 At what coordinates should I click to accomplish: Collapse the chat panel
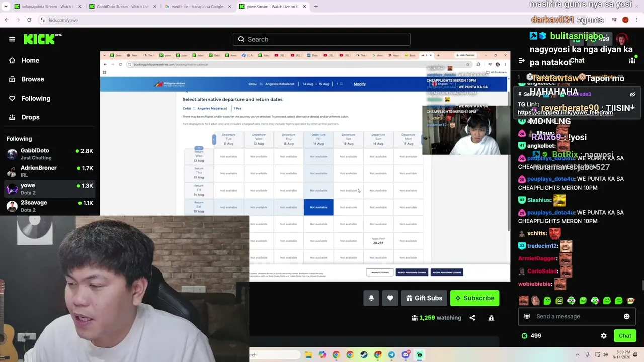[522, 61]
